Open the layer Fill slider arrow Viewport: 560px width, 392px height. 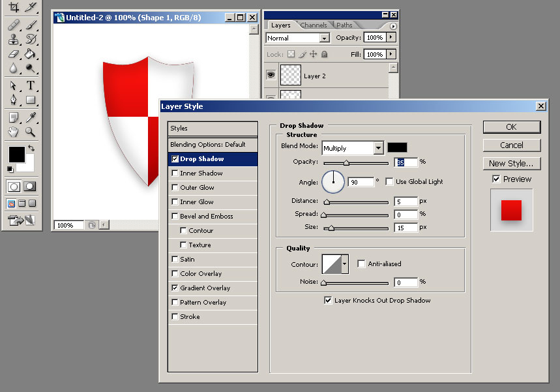[x=391, y=54]
